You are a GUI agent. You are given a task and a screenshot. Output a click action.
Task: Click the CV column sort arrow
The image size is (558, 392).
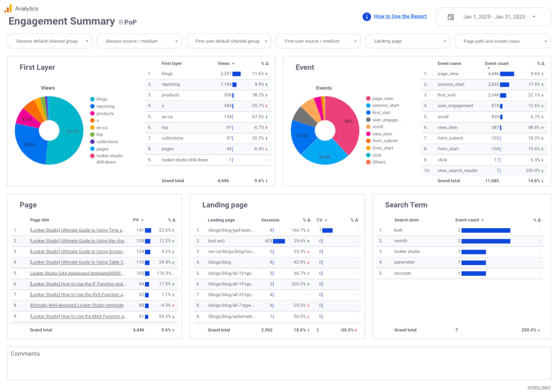point(326,220)
